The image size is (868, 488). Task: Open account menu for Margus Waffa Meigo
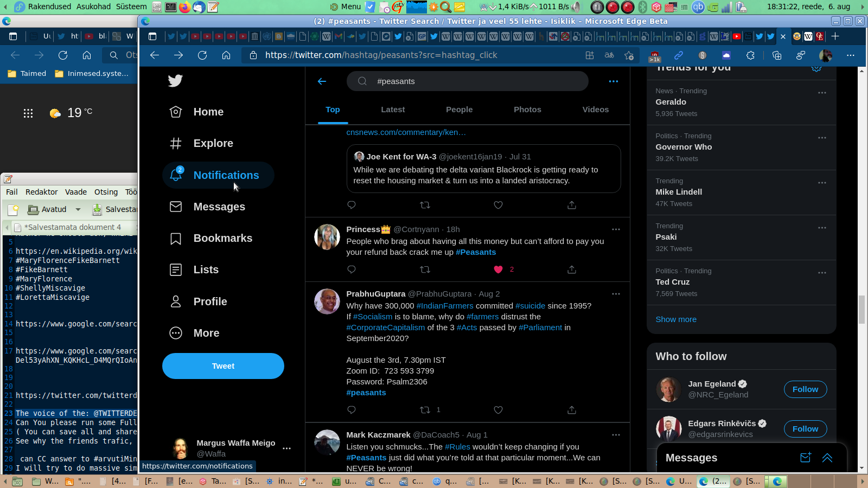[x=287, y=448]
